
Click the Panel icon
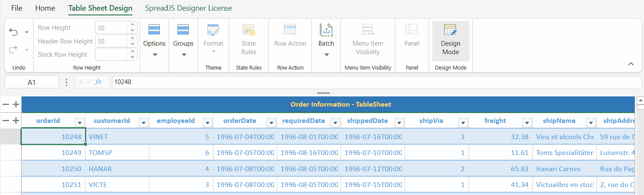pos(412,29)
